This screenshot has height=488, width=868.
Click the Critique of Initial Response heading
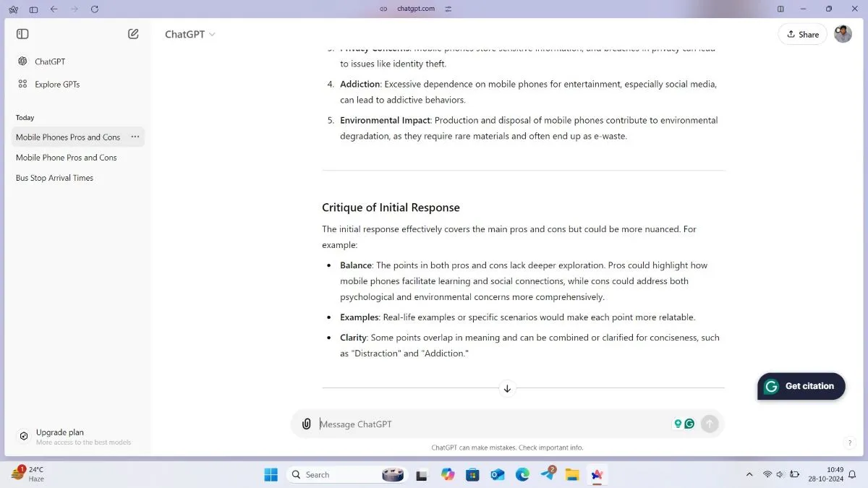click(x=391, y=207)
